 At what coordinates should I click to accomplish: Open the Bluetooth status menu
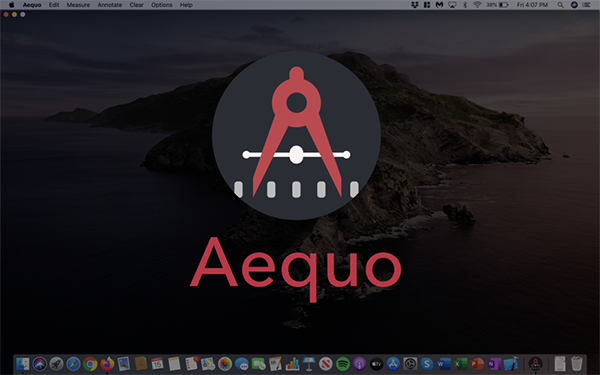pyautogui.click(x=465, y=5)
